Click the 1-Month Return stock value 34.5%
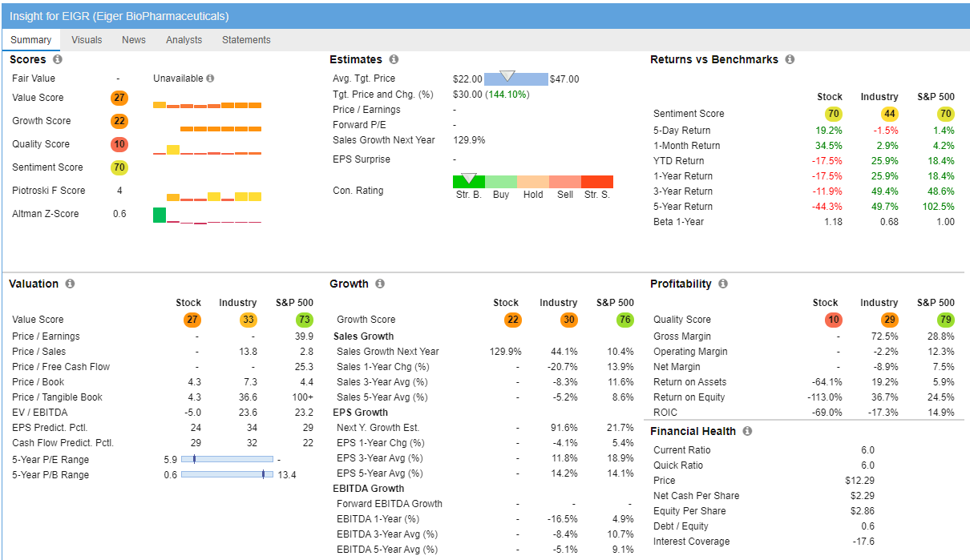Screen dimensions: 970x560 [829, 146]
